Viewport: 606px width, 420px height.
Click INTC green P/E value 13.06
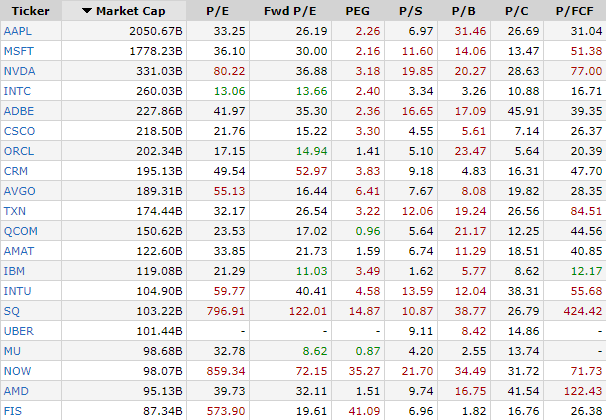[x=230, y=91]
